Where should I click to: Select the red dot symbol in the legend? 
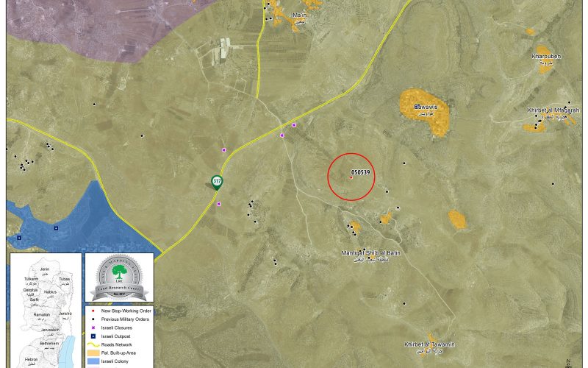tap(93, 311)
